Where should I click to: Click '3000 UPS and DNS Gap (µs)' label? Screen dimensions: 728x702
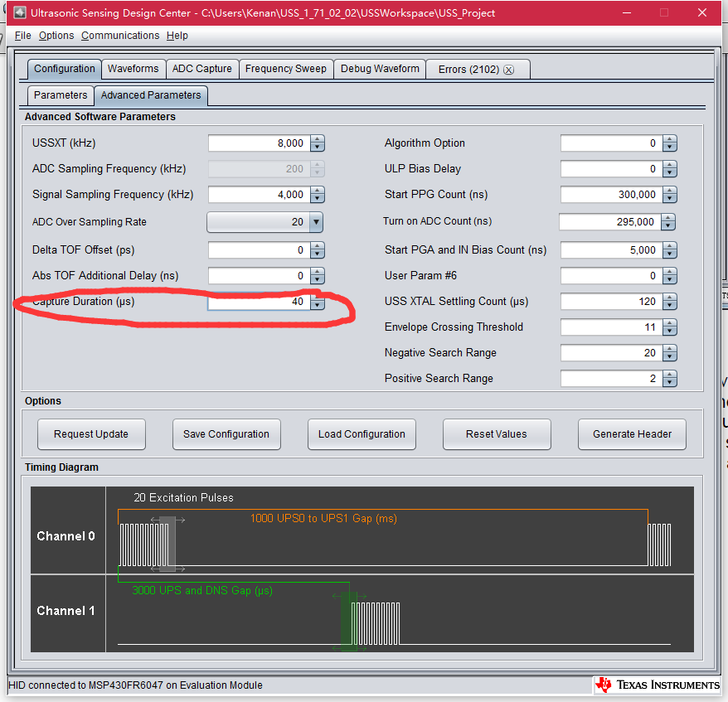point(202,590)
